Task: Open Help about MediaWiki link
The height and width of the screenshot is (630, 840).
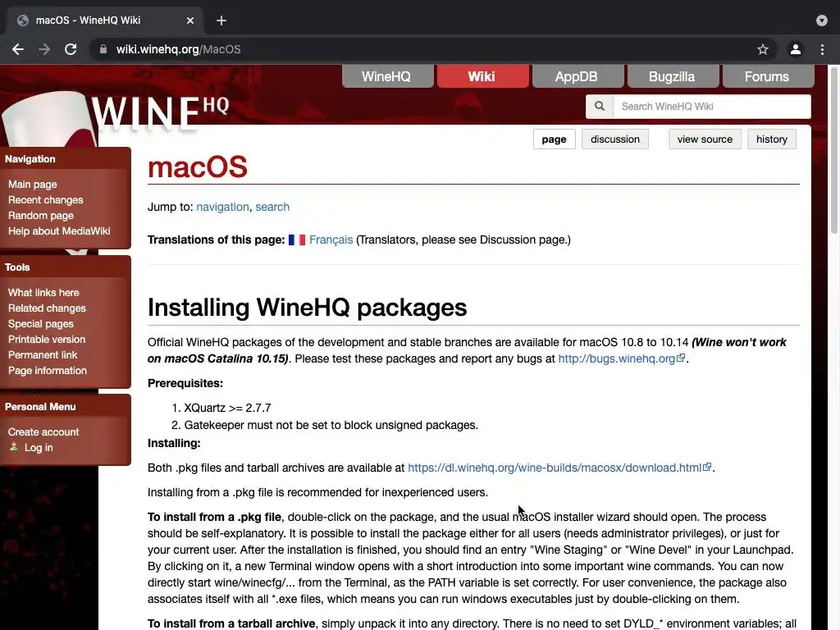Action: pyautogui.click(x=59, y=231)
